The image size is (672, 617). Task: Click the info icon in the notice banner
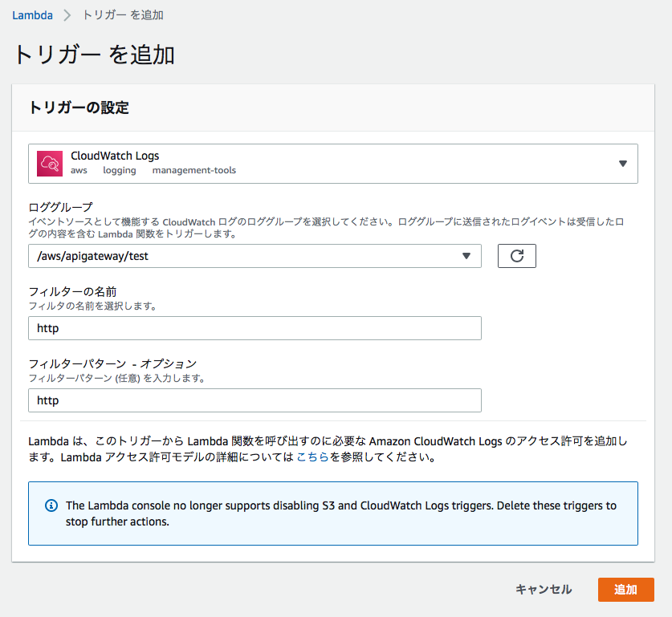(x=49, y=505)
